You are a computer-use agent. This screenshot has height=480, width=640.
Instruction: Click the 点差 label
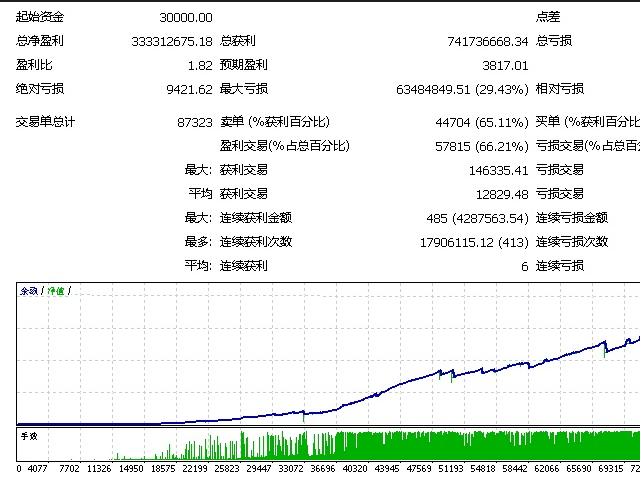pyautogui.click(x=548, y=17)
